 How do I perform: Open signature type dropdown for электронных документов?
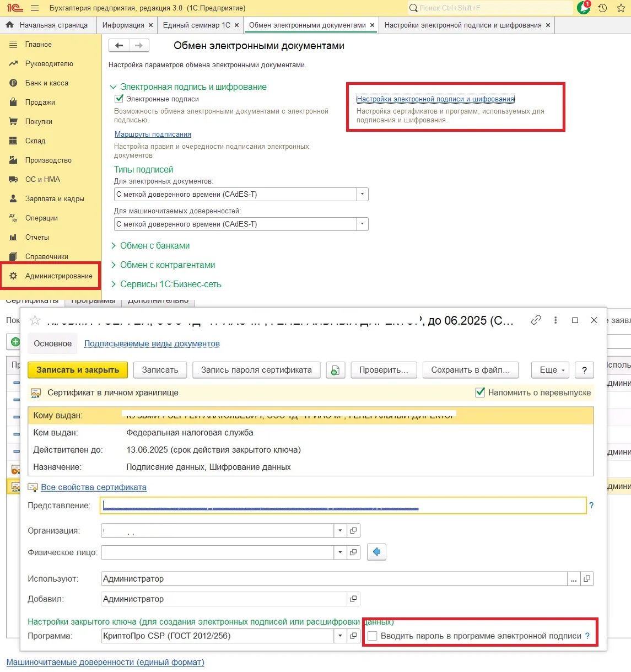(362, 194)
